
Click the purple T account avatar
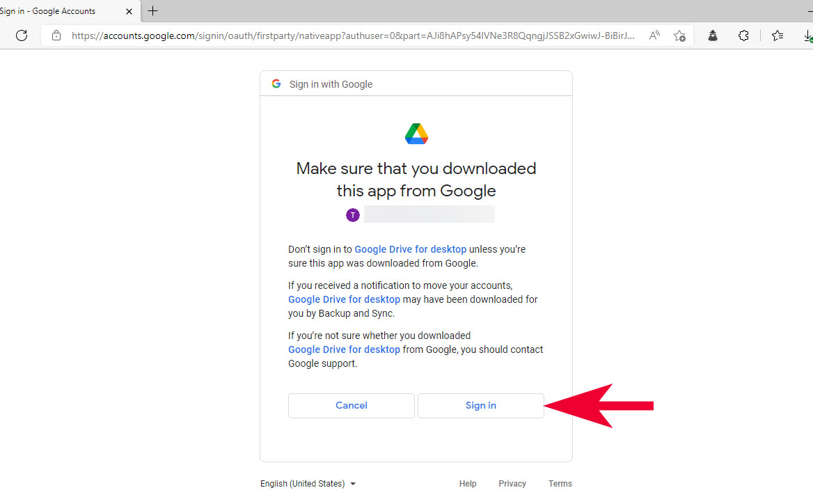click(x=353, y=214)
